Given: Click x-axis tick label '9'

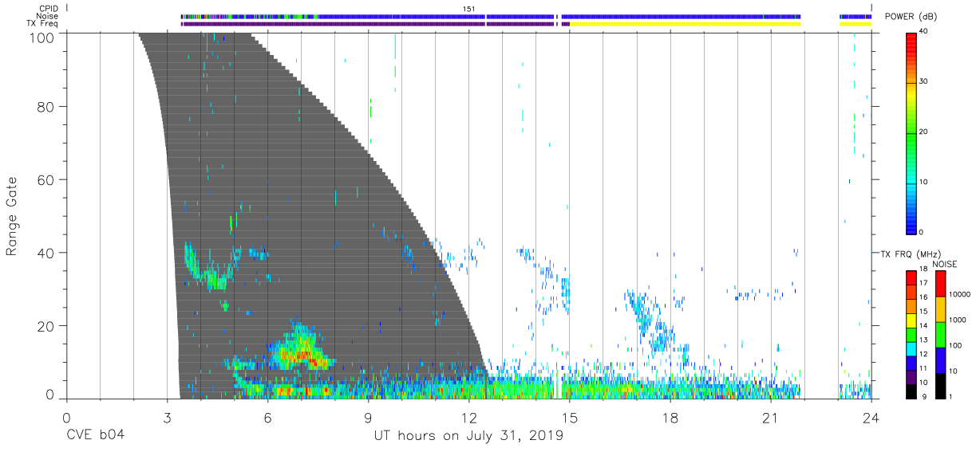Looking at the screenshot, I should tap(368, 416).
